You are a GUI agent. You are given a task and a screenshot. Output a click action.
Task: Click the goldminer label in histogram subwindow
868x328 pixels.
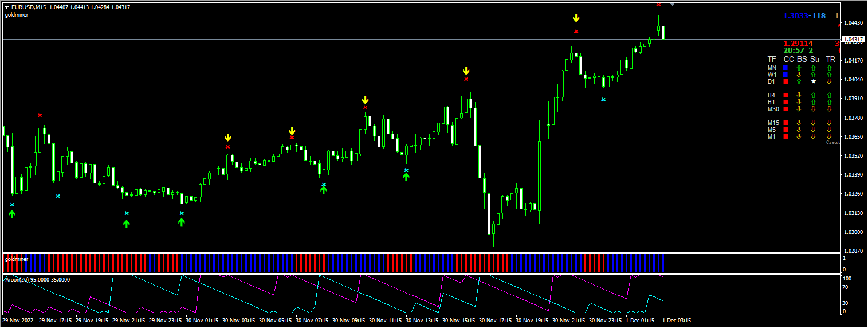pos(17,259)
